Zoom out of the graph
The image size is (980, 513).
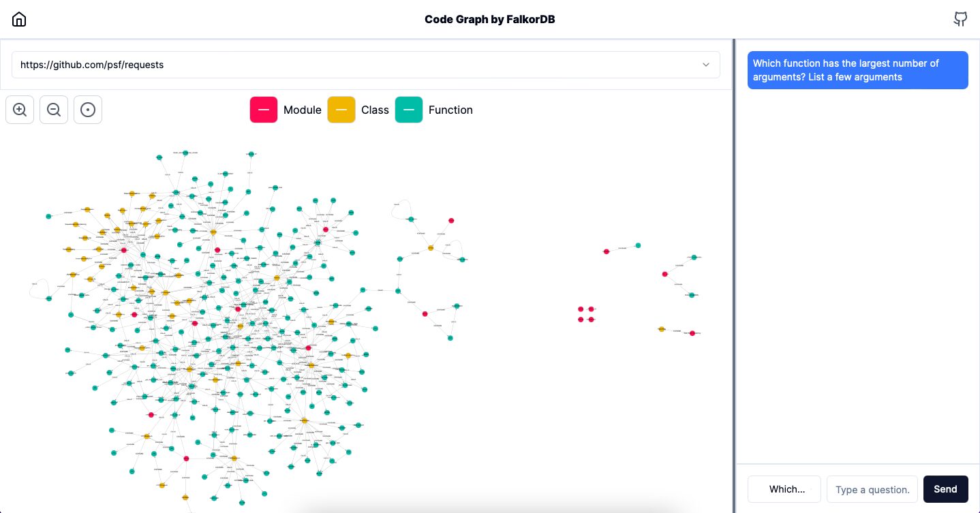tap(54, 110)
